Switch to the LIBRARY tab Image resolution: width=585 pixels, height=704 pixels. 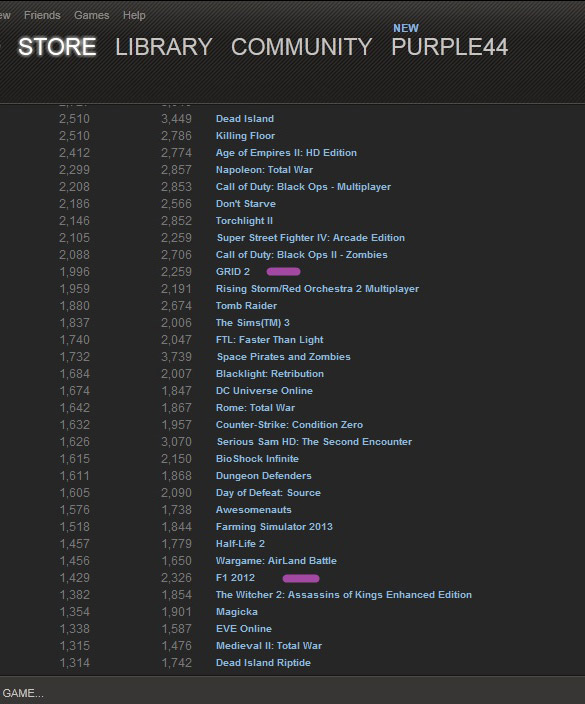163,47
